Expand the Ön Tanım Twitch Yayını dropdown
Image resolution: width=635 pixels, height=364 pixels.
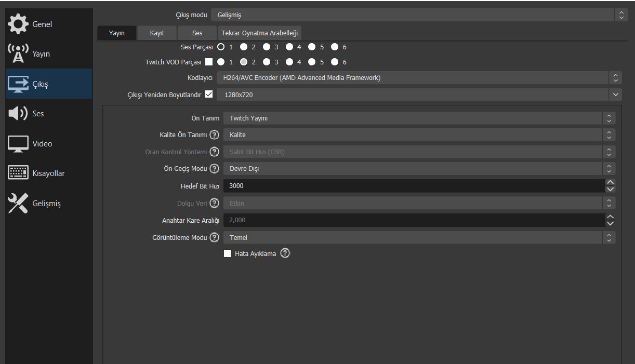tap(419, 118)
